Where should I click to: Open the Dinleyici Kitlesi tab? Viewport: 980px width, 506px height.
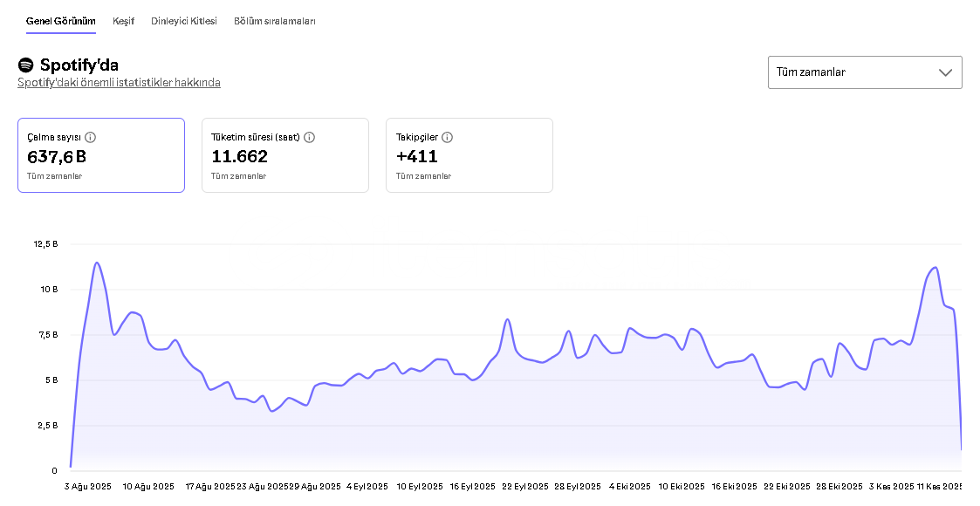184,21
